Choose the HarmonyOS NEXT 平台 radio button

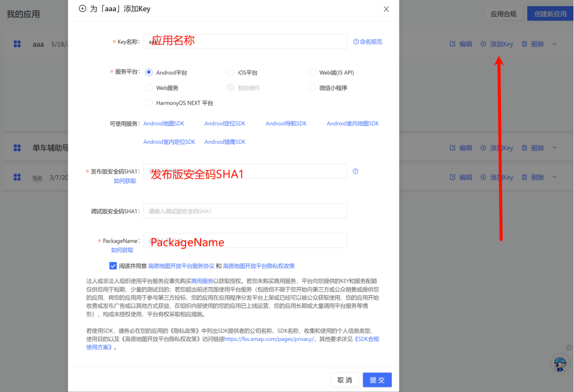click(x=149, y=103)
